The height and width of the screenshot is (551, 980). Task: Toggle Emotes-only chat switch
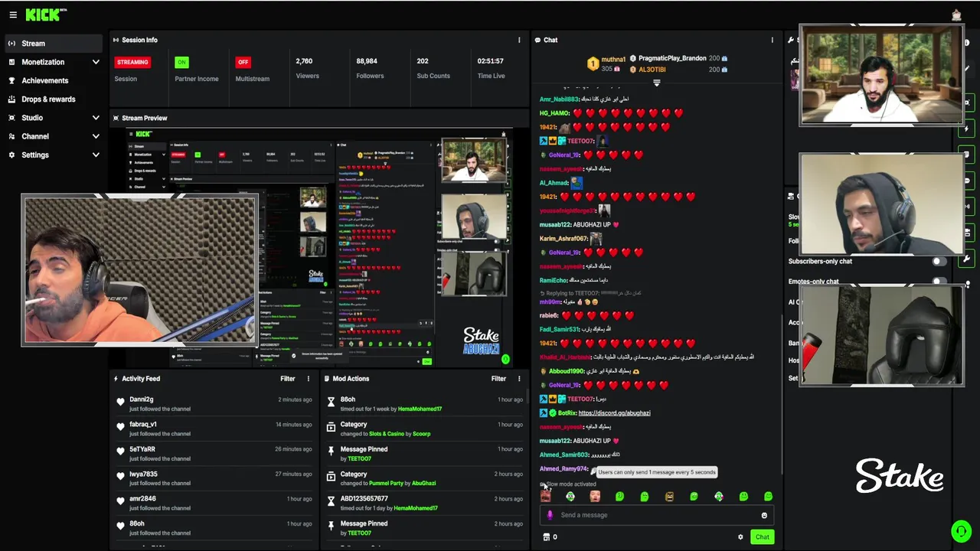pos(939,281)
